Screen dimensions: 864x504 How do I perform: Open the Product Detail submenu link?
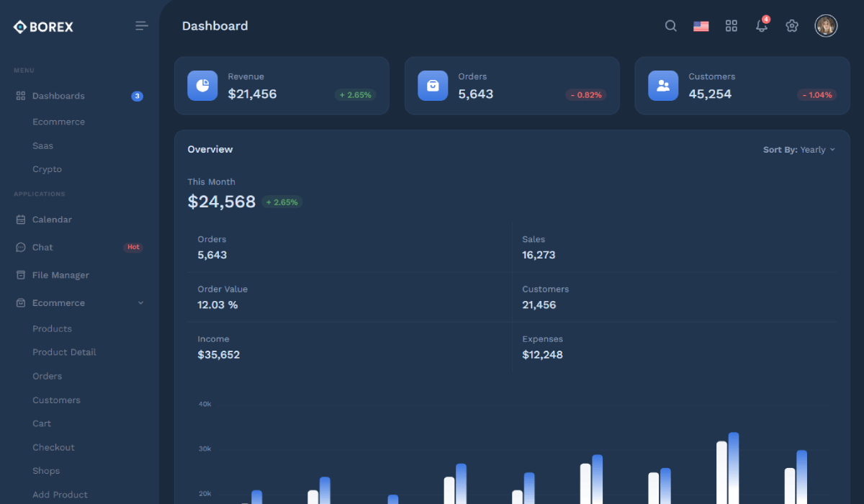pyautogui.click(x=64, y=352)
